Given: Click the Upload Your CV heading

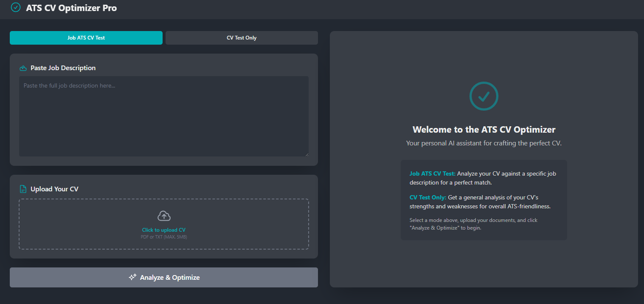Looking at the screenshot, I should pyautogui.click(x=54, y=189).
